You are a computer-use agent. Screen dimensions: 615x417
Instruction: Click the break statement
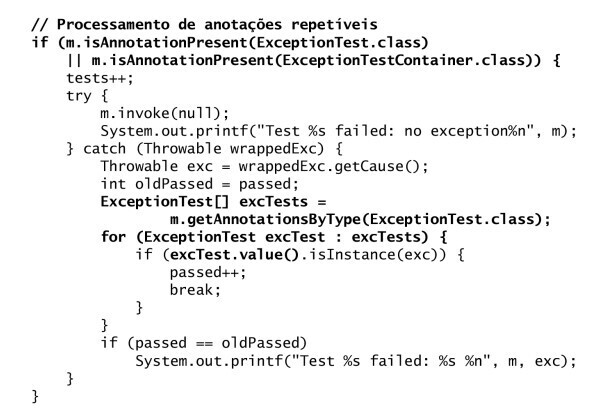[195, 290]
